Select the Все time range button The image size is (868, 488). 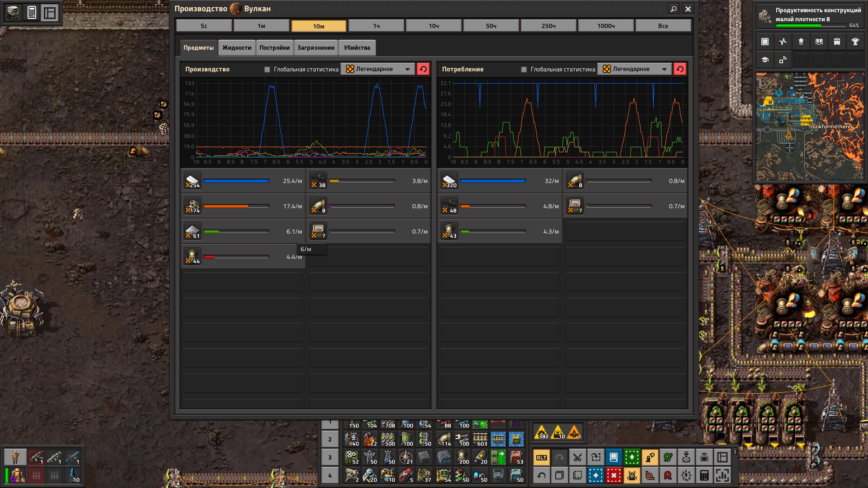[x=663, y=26]
